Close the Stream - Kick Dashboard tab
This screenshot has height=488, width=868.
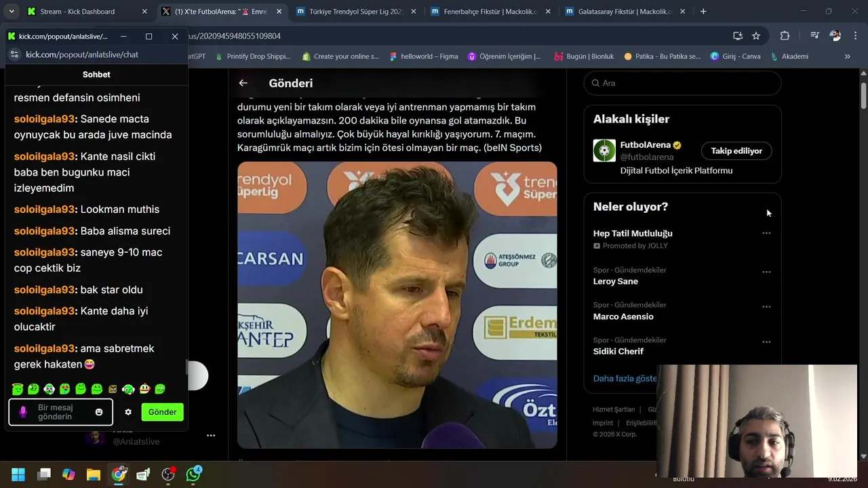(144, 12)
